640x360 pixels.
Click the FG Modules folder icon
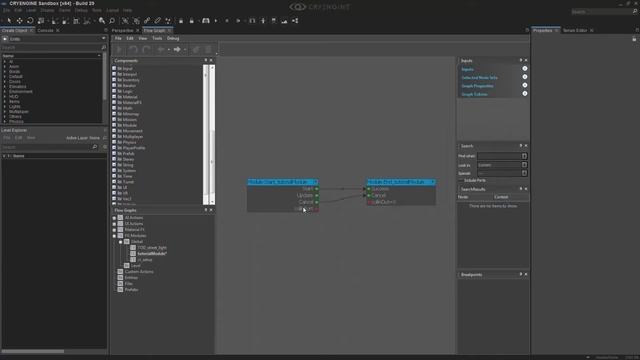tap(120, 236)
